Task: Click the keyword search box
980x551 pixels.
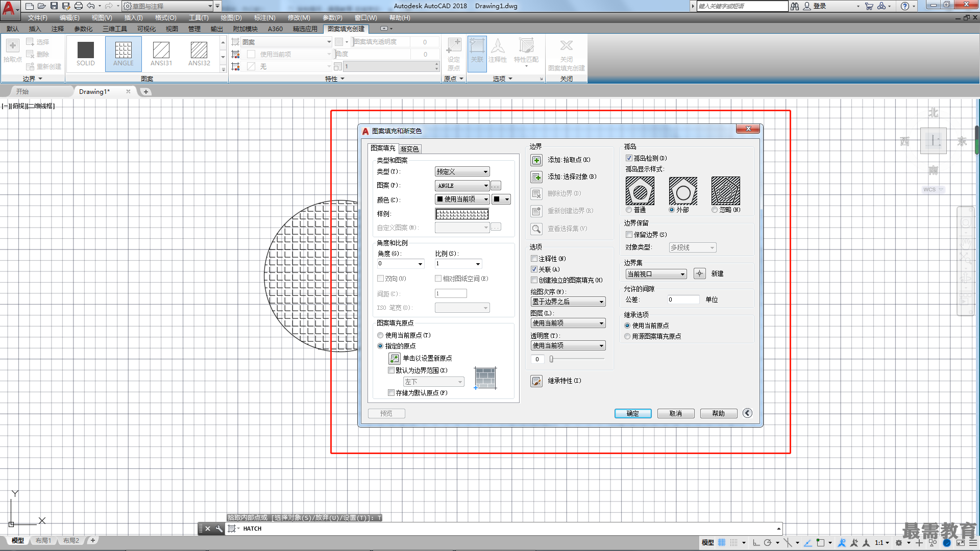Action: 742,6
